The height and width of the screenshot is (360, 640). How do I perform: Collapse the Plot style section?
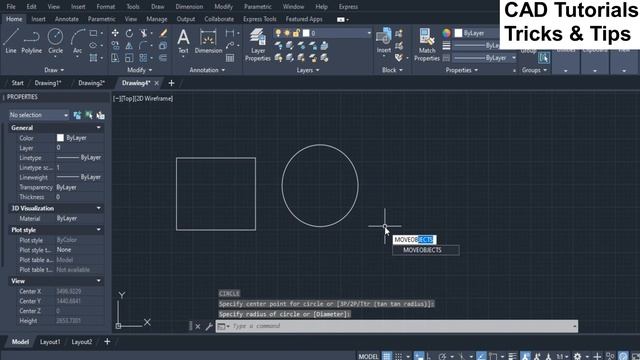tap(98, 230)
